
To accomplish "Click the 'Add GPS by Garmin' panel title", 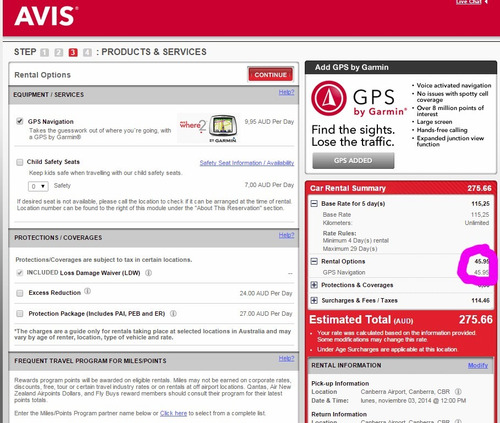I will coord(352,67).
